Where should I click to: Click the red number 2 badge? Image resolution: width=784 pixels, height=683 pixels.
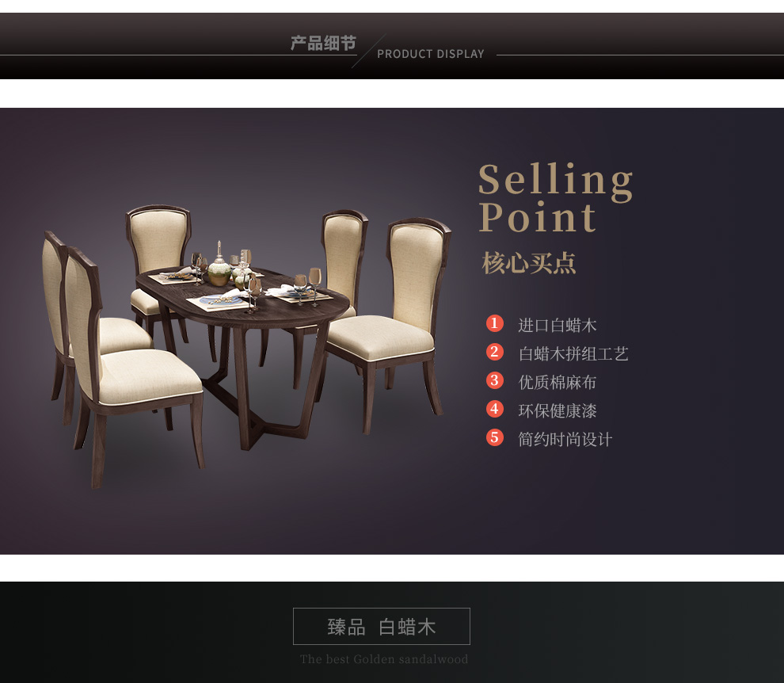494,352
